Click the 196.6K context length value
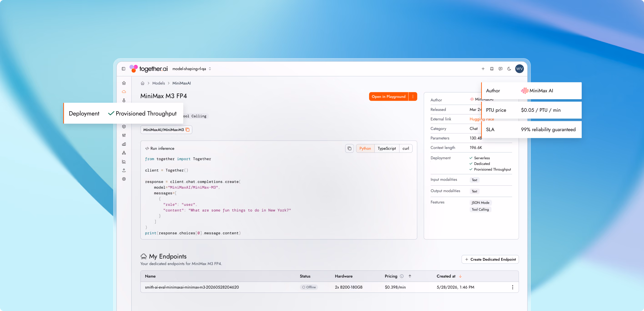The image size is (644, 311). pyautogui.click(x=476, y=148)
